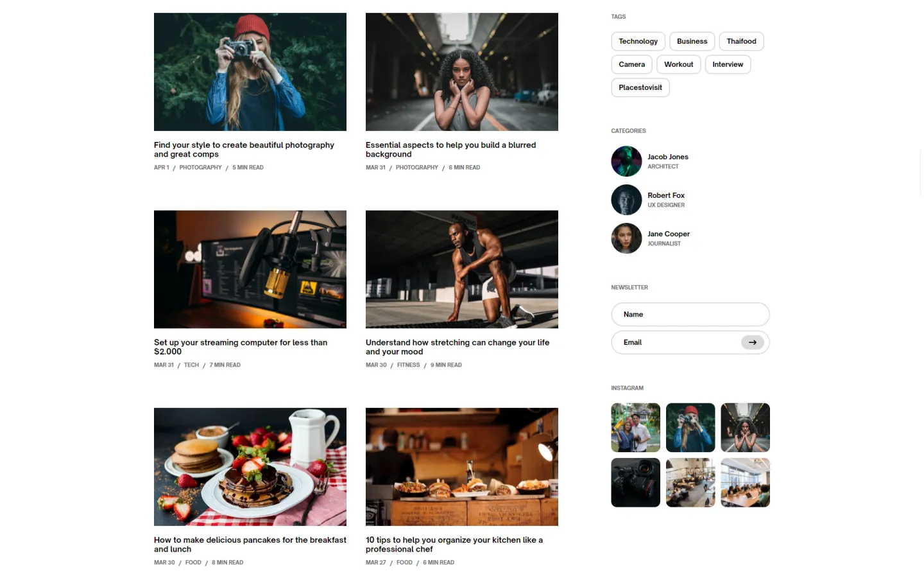The image size is (924, 578).
Task: Open the Instagram café interior photo
Action: click(x=690, y=482)
